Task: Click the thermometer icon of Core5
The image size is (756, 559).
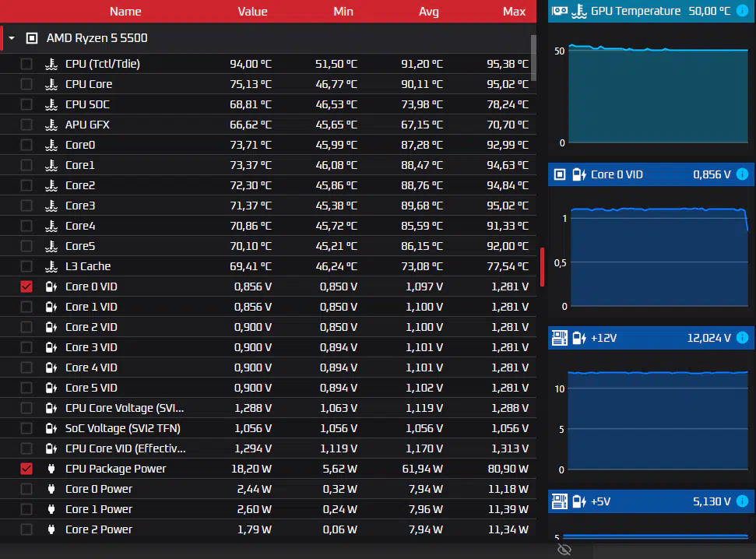Action: pyautogui.click(x=51, y=246)
